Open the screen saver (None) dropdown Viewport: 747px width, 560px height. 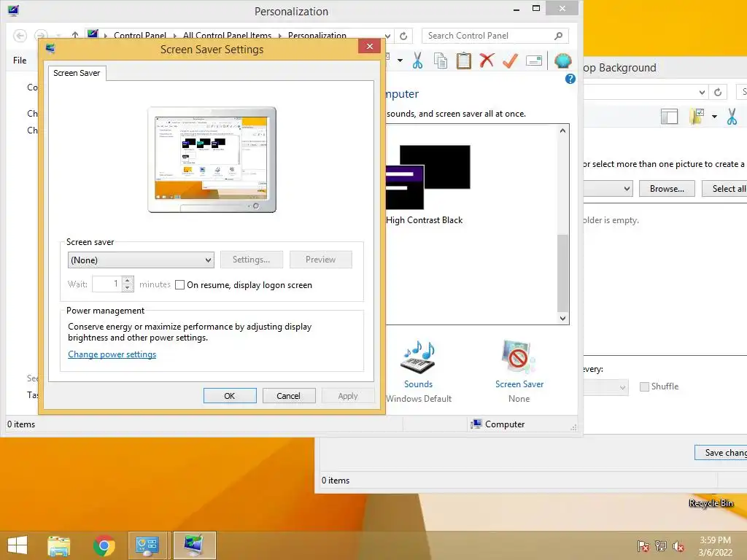(x=141, y=260)
